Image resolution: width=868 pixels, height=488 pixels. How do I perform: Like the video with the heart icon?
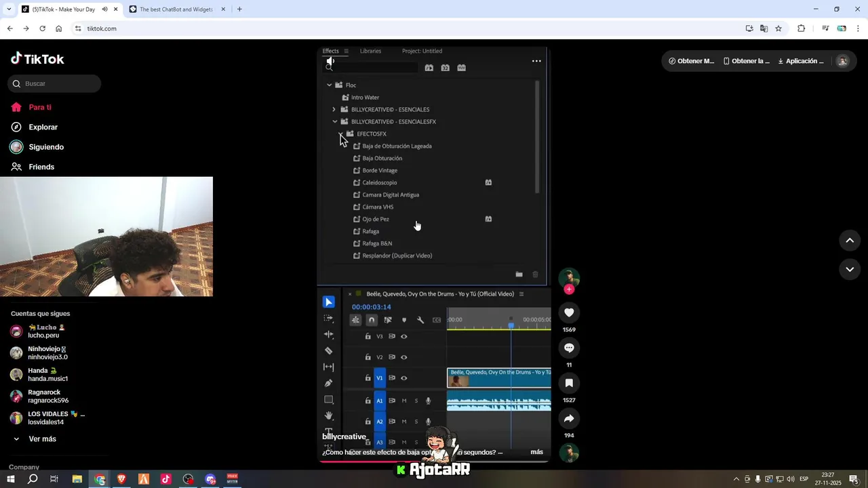(x=569, y=312)
